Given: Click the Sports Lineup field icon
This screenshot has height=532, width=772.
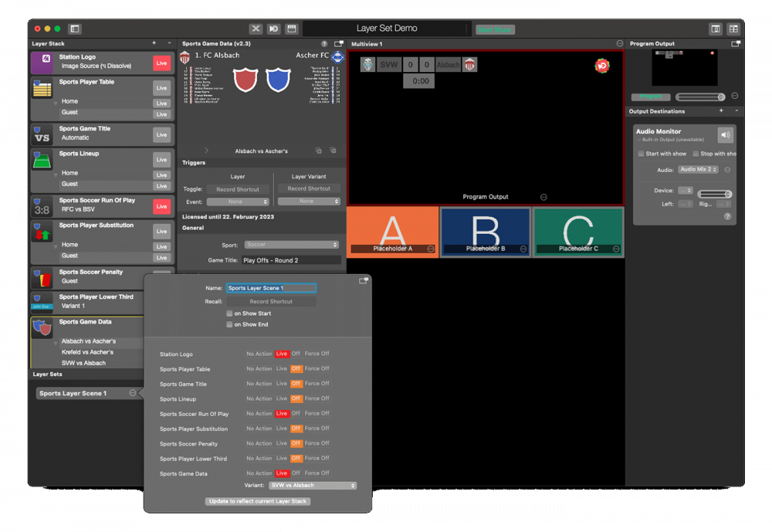Looking at the screenshot, I should [42, 160].
